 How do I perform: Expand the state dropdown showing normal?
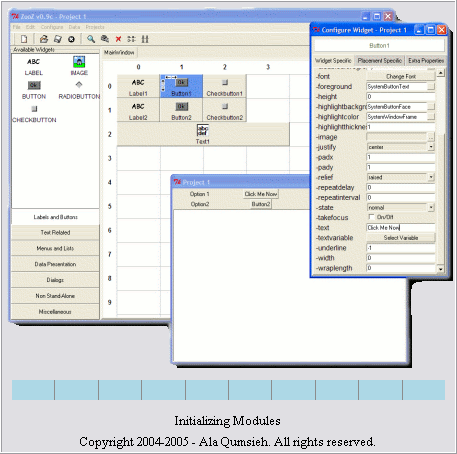pos(431,207)
